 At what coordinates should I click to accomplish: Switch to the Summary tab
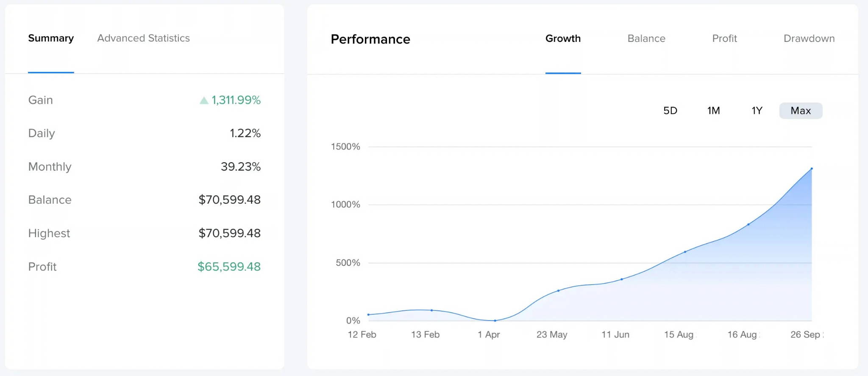pyautogui.click(x=51, y=38)
